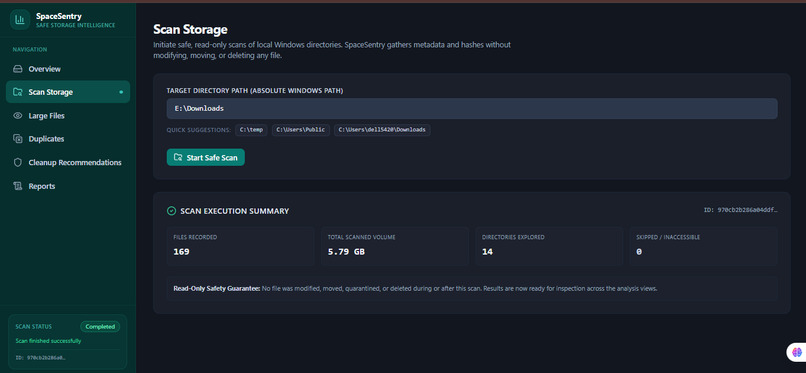Click the SpaceSentry app title
The image size is (806, 373).
click(x=59, y=16)
